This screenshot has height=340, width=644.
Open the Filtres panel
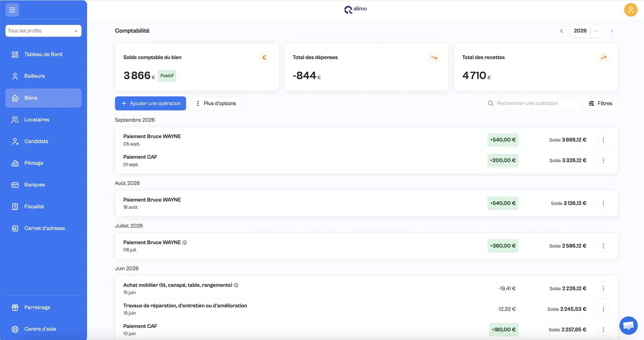pyautogui.click(x=601, y=103)
